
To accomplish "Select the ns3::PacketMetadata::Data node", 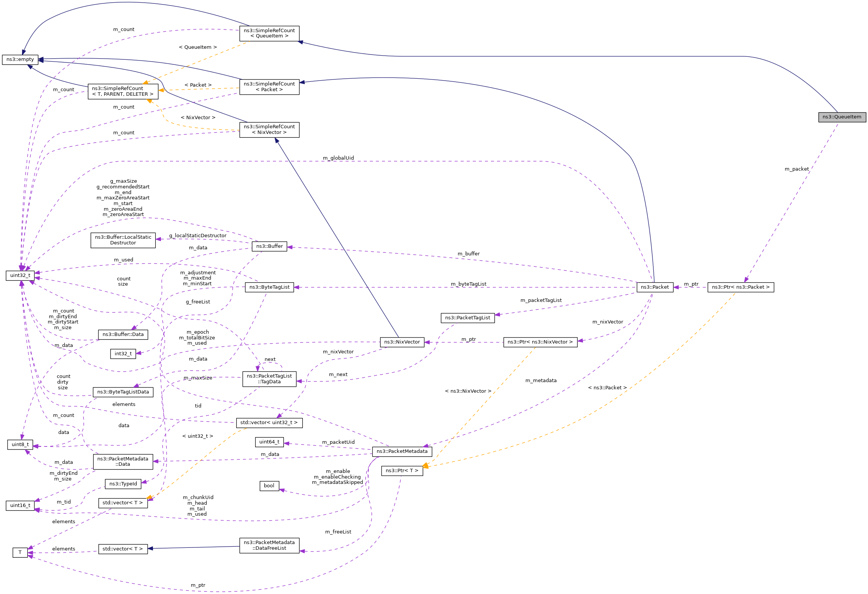I will (x=123, y=462).
